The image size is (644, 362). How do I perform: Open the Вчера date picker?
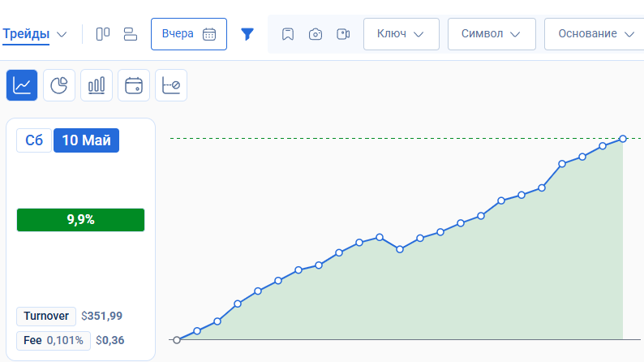[188, 34]
